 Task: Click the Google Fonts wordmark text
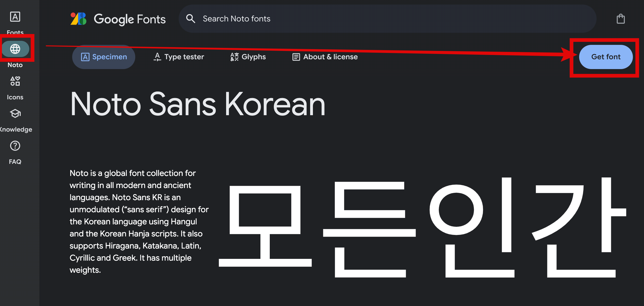pyautogui.click(x=130, y=19)
